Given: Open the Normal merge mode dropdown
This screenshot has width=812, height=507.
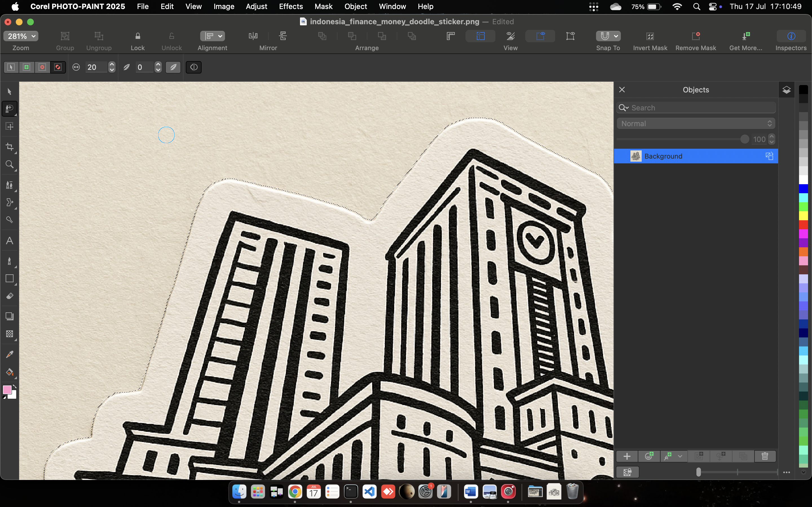Looking at the screenshot, I should pos(696,123).
